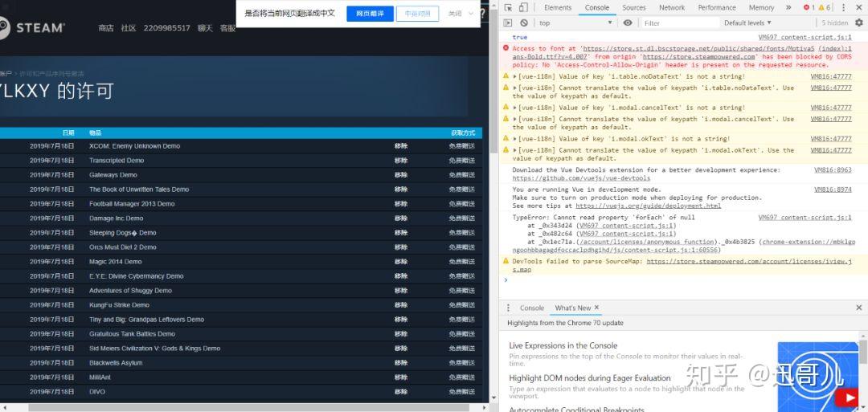Switch to the Sources tab
The height and width of the screenshot is (412, 868).
pos(634,8)
